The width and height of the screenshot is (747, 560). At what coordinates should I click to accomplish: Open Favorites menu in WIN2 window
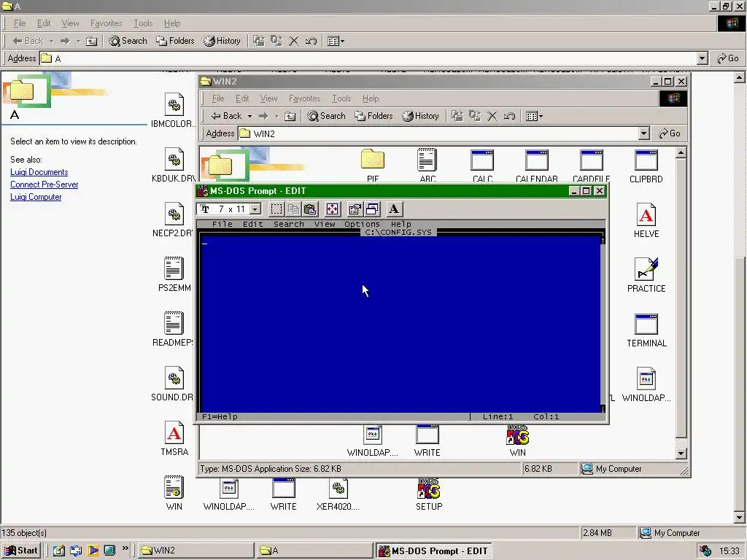click(x=304, y=98)
